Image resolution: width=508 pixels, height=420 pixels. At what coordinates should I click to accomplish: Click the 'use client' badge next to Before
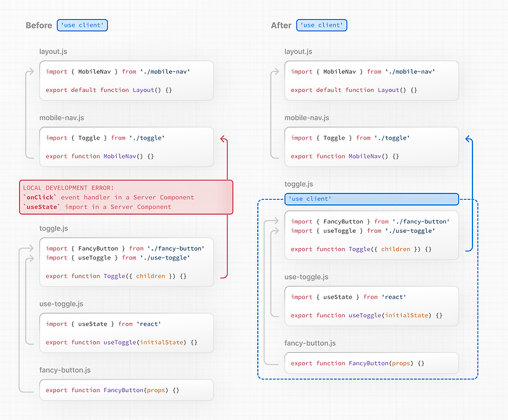pos(82,25)
